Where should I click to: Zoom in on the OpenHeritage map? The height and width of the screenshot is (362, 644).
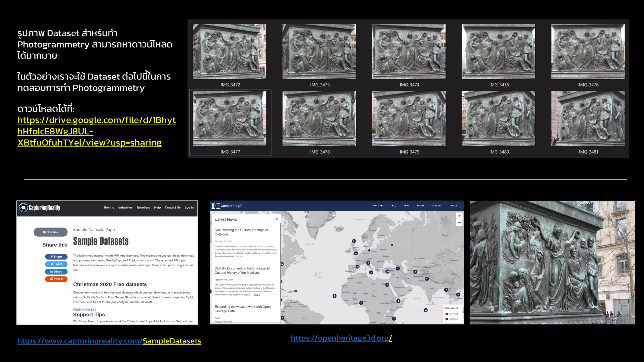tap(459, 216)
